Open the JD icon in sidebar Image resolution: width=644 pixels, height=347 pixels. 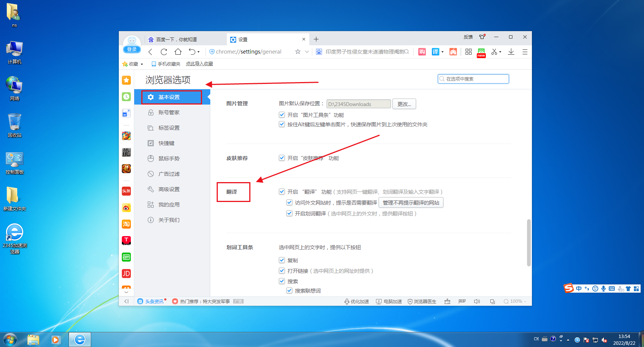tap(126, 274)
